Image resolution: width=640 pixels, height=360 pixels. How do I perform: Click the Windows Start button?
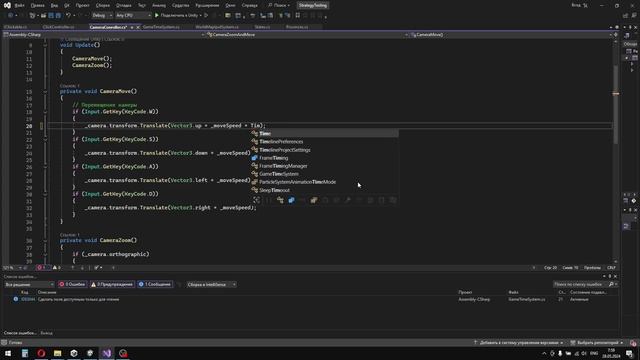[x=8, y=353]
